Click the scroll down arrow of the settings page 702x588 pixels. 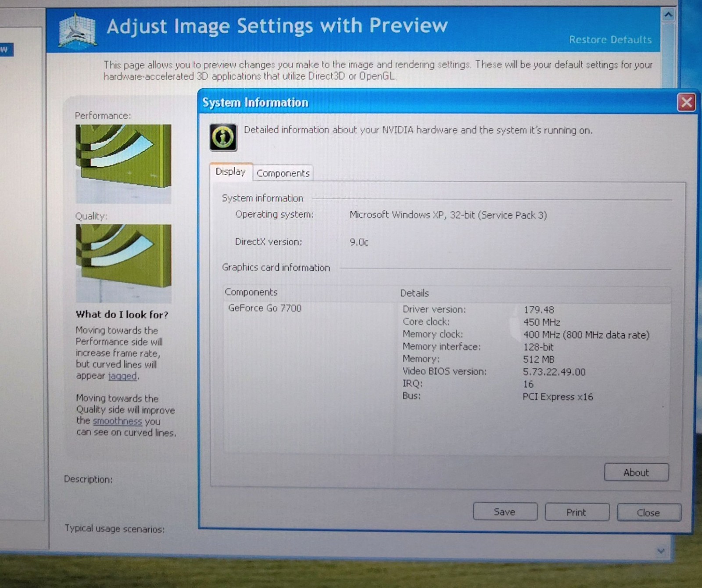coord(661,551)
